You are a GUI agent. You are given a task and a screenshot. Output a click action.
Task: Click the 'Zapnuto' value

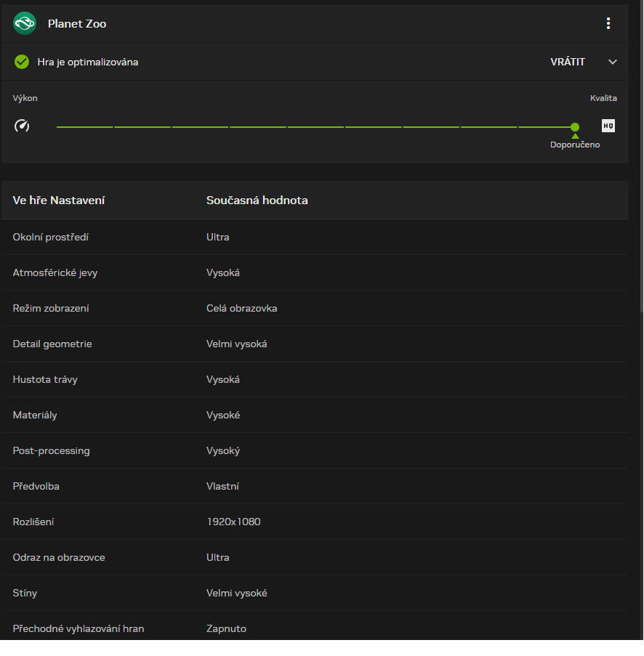tap(226, 629)
